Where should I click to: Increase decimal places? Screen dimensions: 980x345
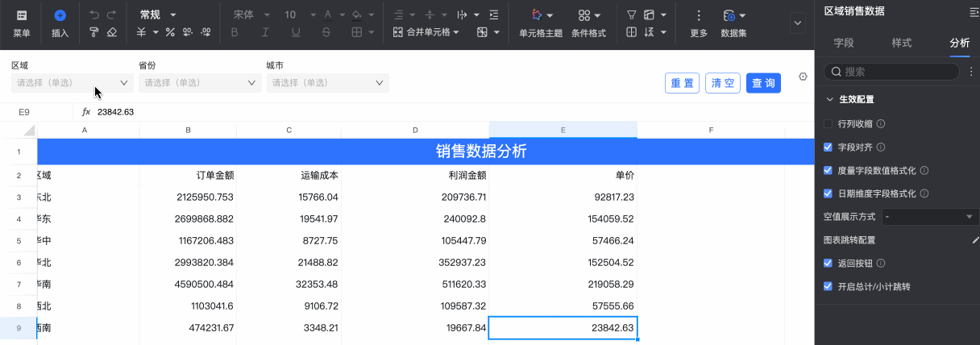tap(206, 32)
